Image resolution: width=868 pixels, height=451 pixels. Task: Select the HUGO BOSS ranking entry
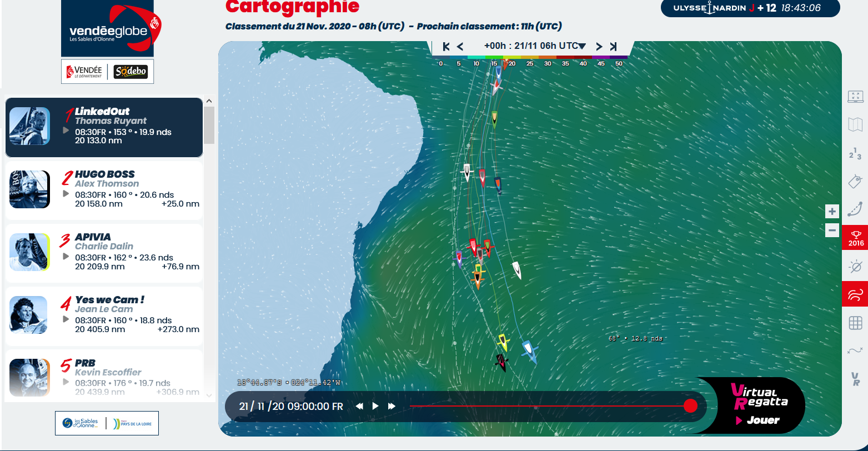(104, 191)
